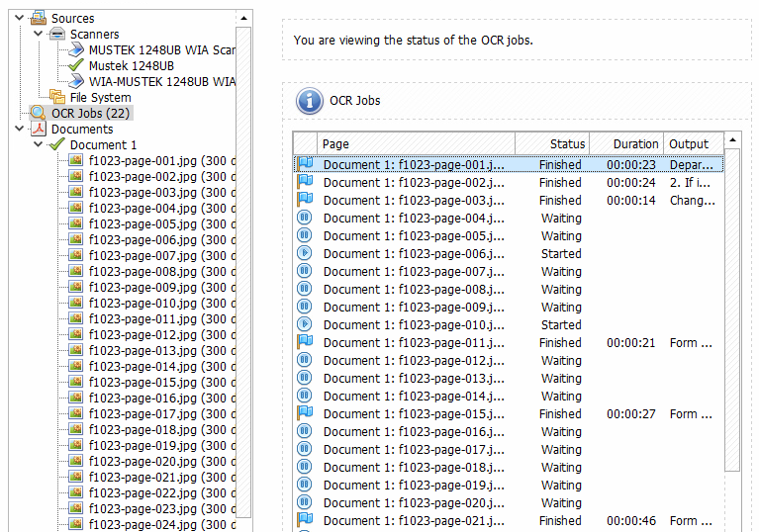This screenshot has width=759, height=532.
Task: Select f1023-page-018.jpg in the tree
Action: [161, 429]
